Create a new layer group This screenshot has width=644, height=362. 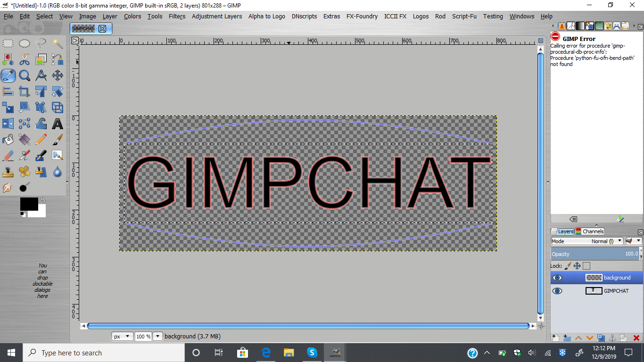coord(567,338)
